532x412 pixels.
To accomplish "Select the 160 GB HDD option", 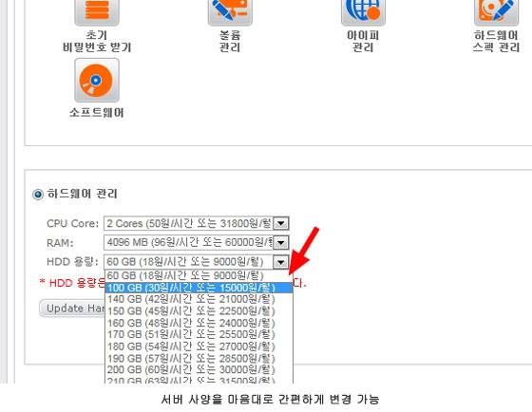I will point(199,323).
